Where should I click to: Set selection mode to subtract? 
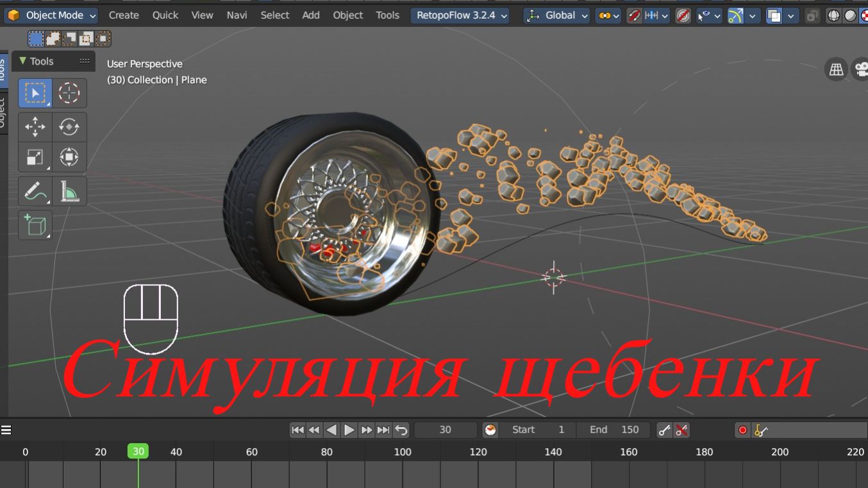[69, 39]
